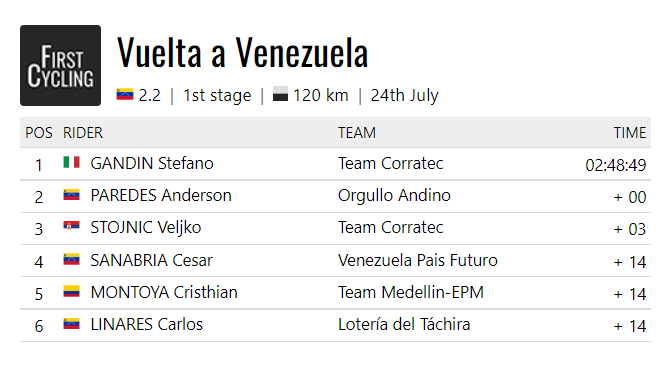This screenshot has height=373, width=667.
Task: Click the RIDER column header
Action: click(x=83, y=133)
